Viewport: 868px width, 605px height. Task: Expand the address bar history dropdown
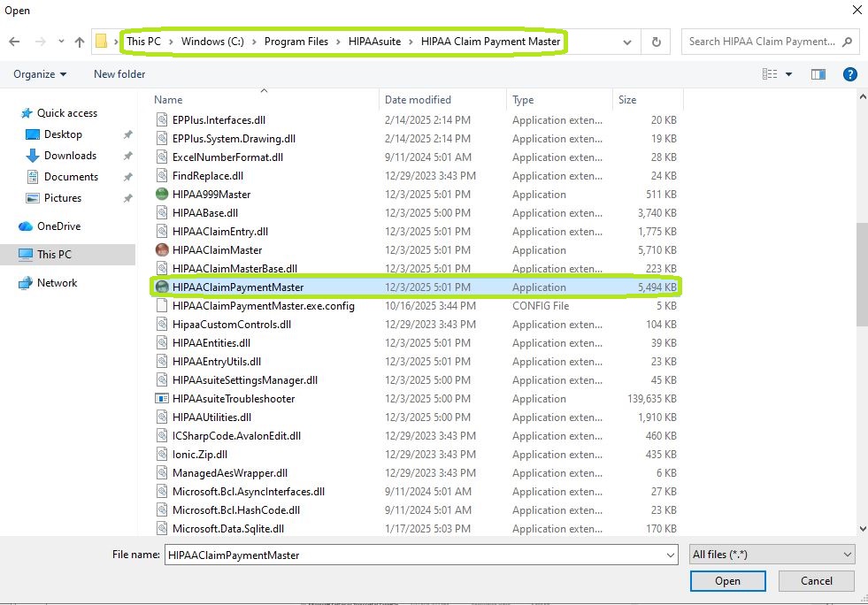pos(627,42)
